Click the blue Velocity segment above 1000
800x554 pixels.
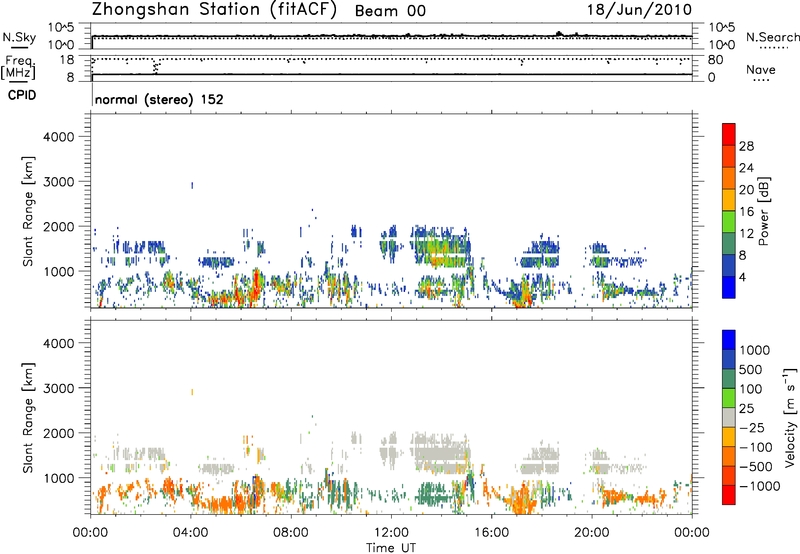click(x=729, y=340)
